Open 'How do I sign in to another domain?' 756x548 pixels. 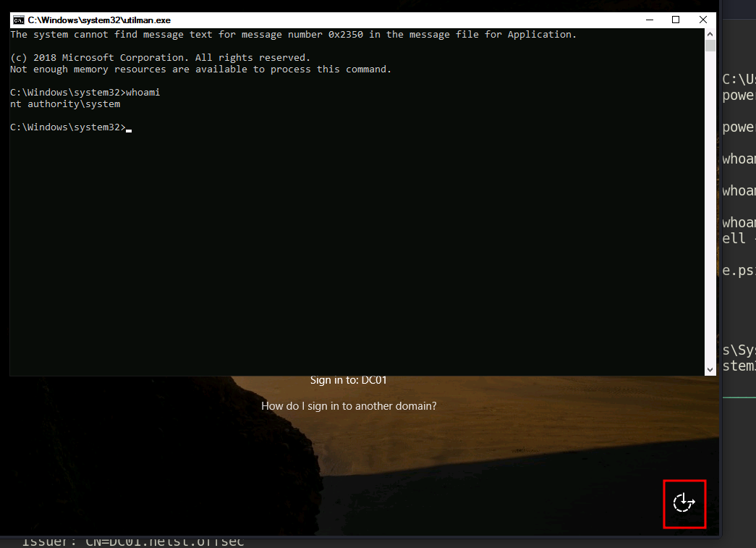[x=349, y=406]
